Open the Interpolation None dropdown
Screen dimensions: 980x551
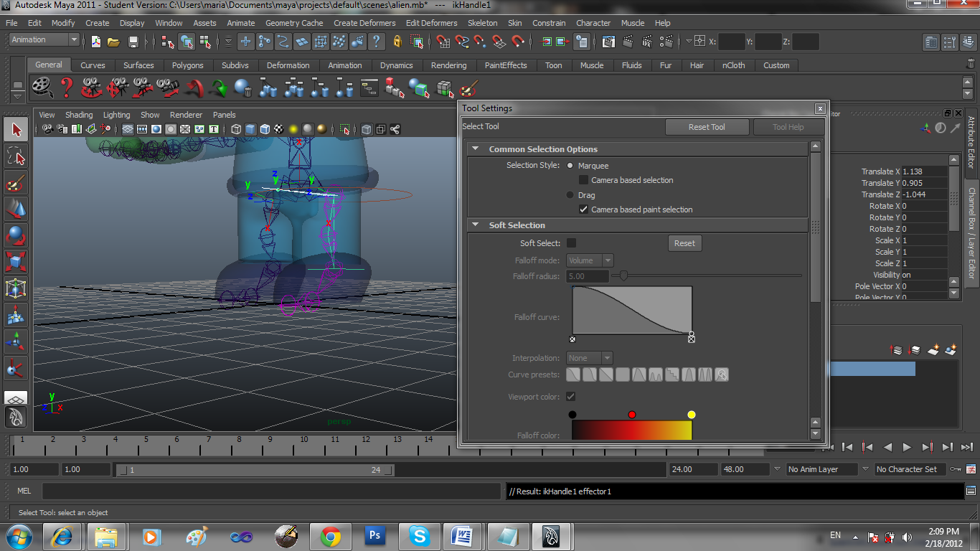click(x=589, y=358)
